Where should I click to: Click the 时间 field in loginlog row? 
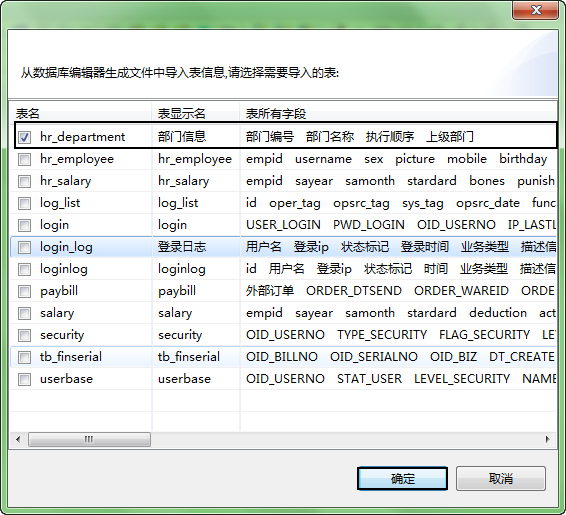pos(436,269)
